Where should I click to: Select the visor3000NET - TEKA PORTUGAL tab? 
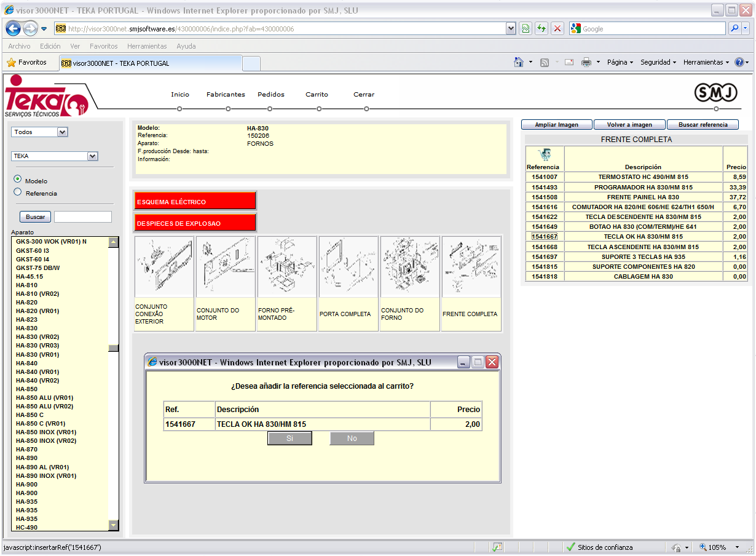pyautogui.click(x=151, y=63)
